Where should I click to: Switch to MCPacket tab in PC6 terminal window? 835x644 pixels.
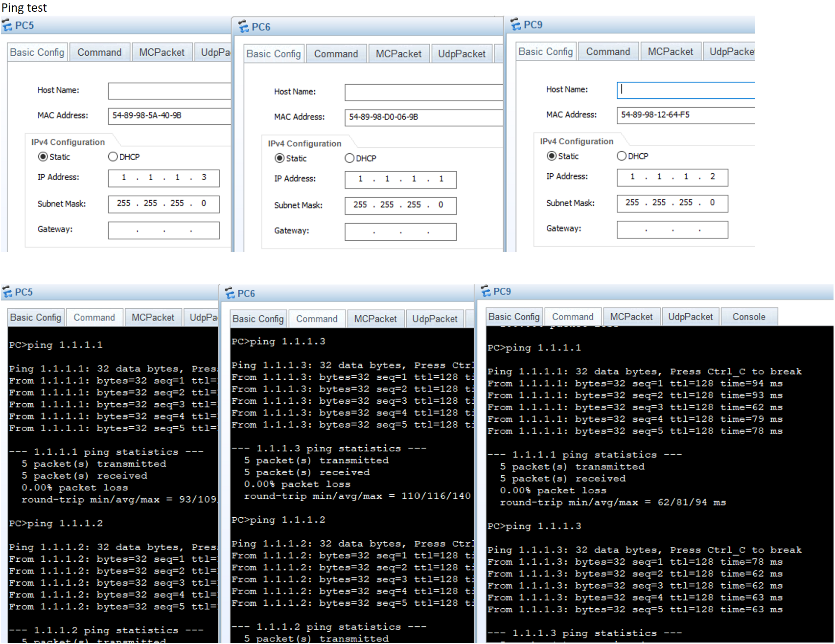point(375,319)
